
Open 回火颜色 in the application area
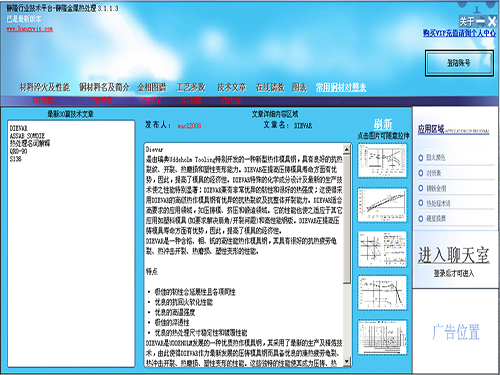pos(436,158)
